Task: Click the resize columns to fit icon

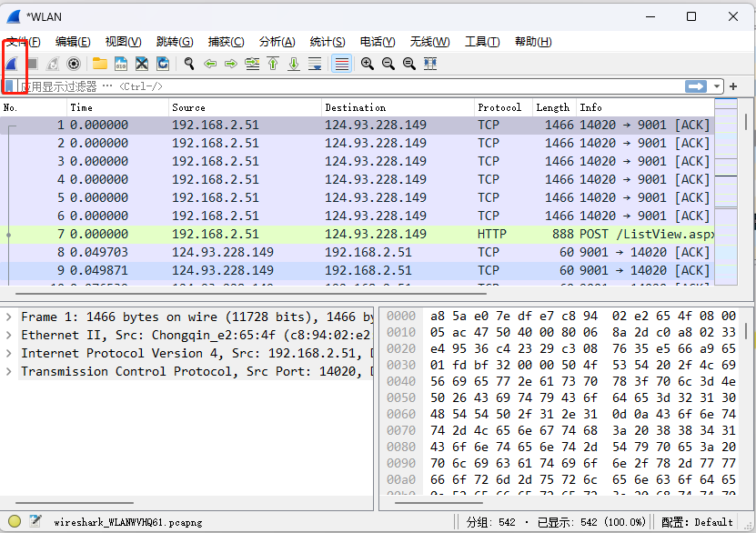Action: point(430,64)
